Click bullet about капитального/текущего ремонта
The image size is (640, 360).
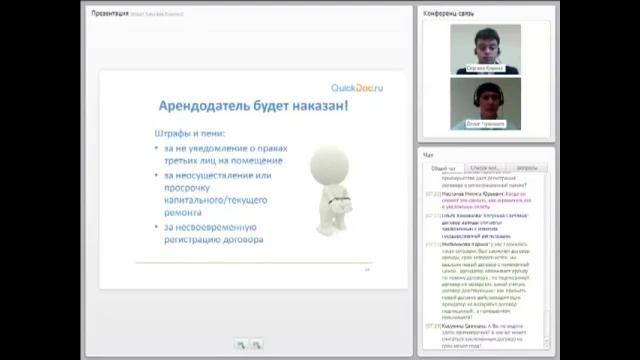(x=214, y=194)
